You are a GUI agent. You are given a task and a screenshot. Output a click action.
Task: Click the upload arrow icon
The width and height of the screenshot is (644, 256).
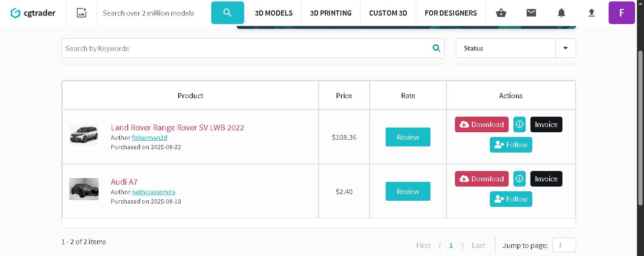click(592, 13)
